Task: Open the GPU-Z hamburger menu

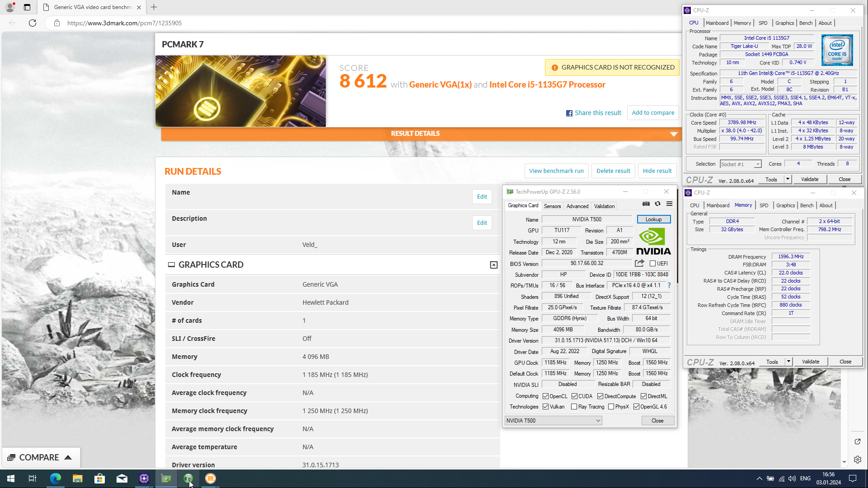Action: 670,204
